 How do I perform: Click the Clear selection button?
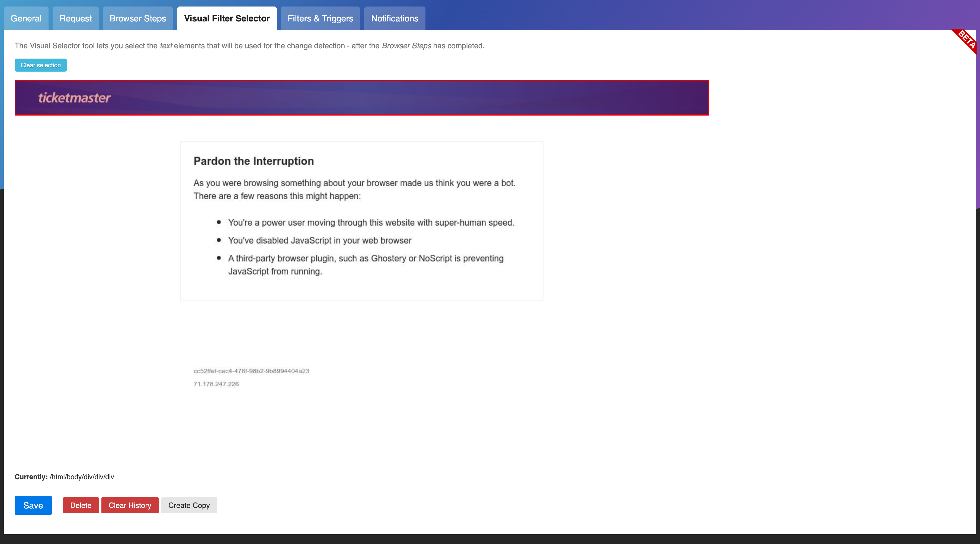click(41, 65)
